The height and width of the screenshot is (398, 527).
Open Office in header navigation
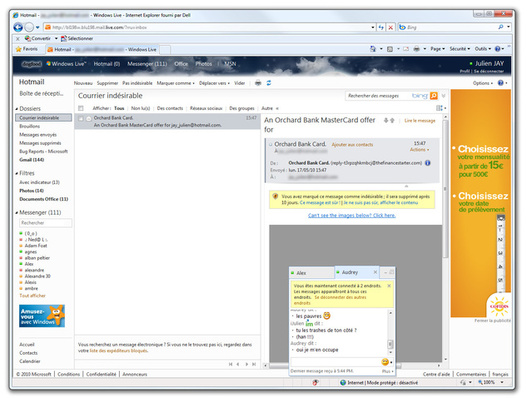(181, 64)
